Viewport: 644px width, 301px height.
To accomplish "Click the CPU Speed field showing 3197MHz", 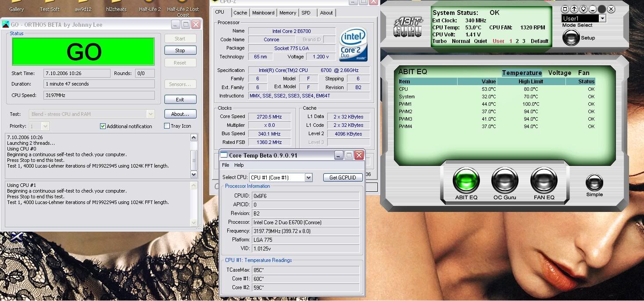I will pos(99,95).
